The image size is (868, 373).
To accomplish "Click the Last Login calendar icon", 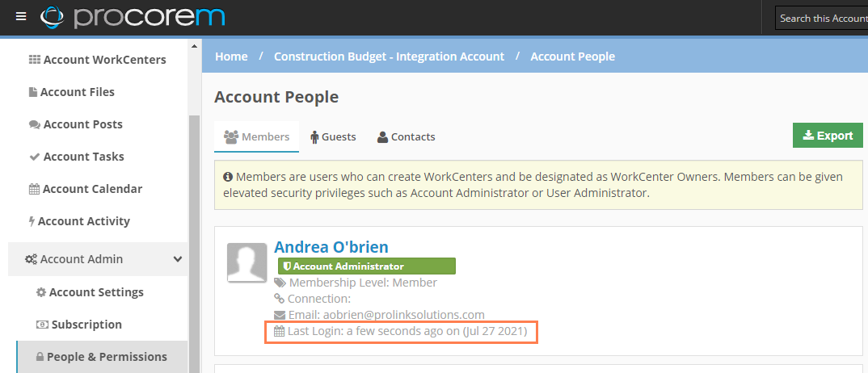I will tap(280, 332).
